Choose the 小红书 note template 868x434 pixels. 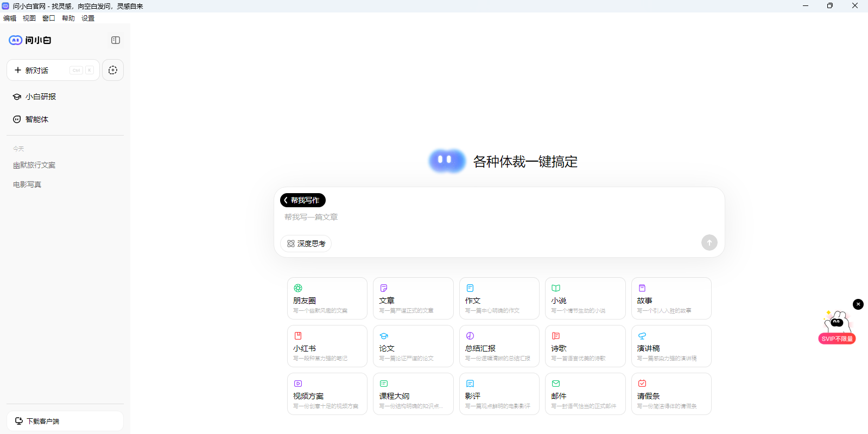[x=327, y=346]
